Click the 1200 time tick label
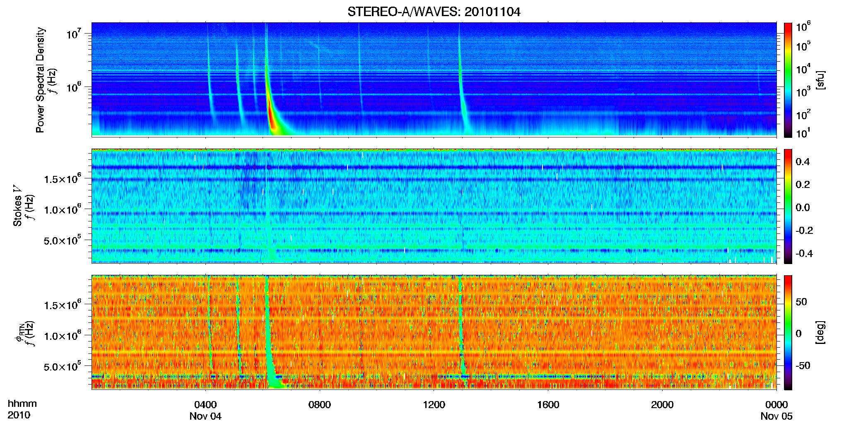The height and width of the screenshot is (447, 868). tap(434, 405)
